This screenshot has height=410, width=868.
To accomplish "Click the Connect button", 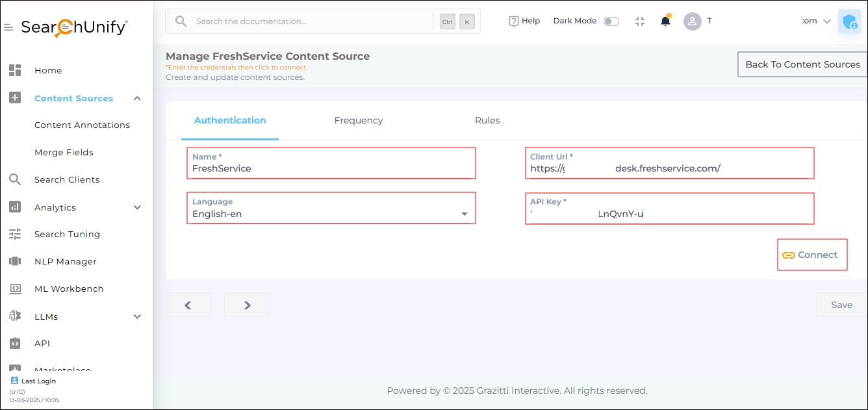I will tap(811, 255).
